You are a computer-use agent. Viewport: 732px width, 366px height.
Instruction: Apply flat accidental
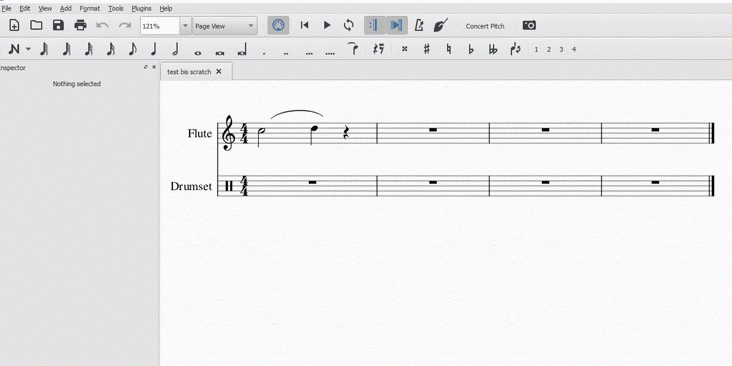[471, 49]
